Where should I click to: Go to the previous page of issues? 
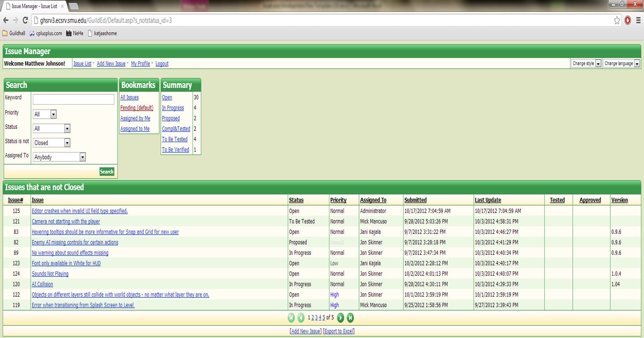301,318
